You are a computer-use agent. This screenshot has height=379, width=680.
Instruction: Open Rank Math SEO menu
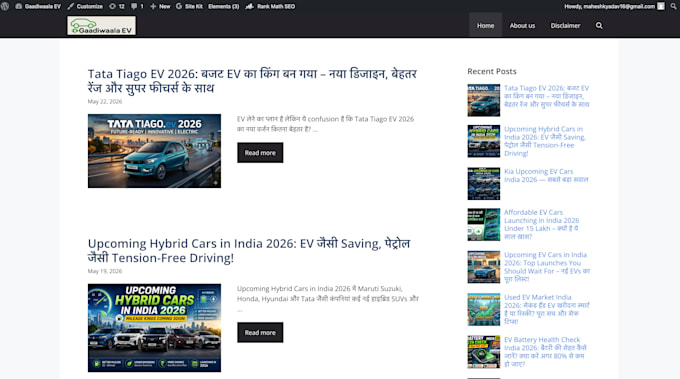(x=270, y=6)
